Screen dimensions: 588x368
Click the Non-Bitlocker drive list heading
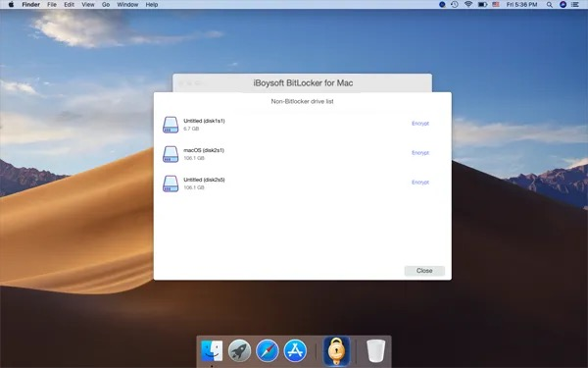click(302, 101)
